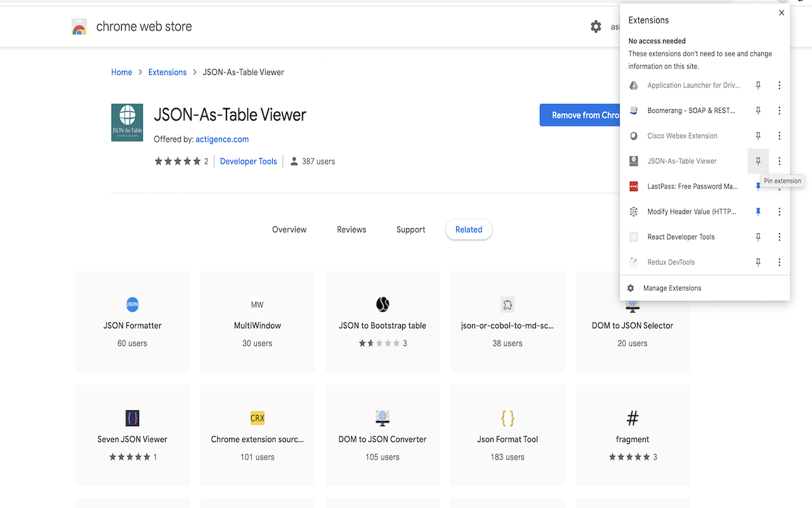Open more actions for JSON-As-Table Viewer
Viewport: 812px width, 508px height.
(780, 161)
